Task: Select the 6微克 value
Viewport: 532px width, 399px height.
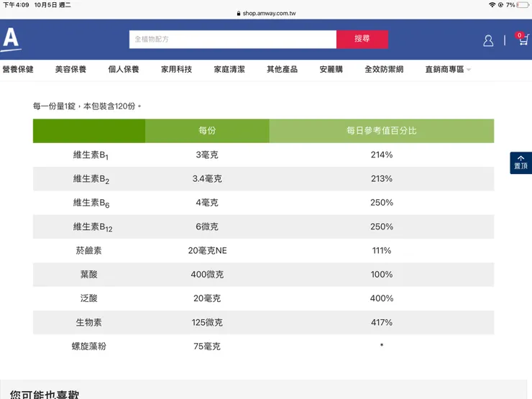Action: pyautogui.click(x=207, y=226)
